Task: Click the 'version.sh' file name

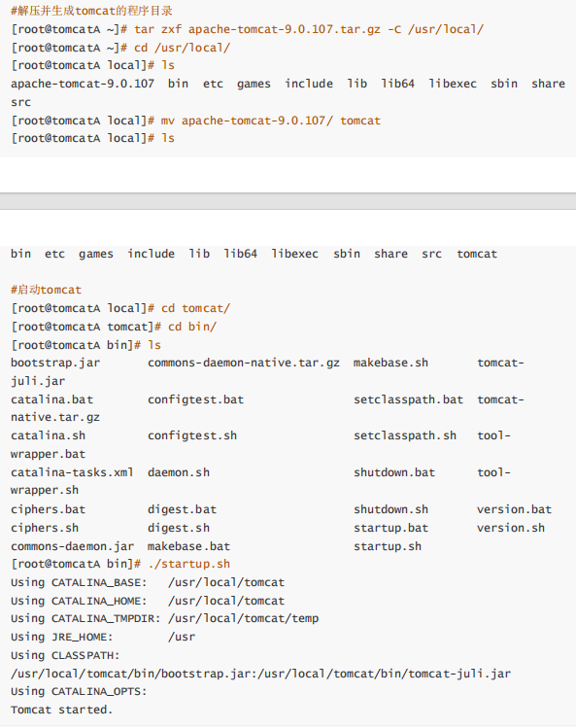Action: (511, 528)
